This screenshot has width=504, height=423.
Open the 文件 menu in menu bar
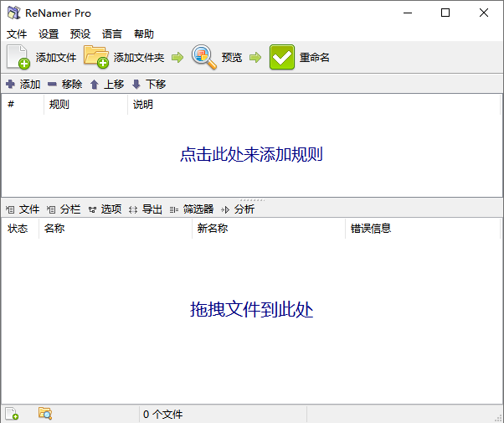17,34
